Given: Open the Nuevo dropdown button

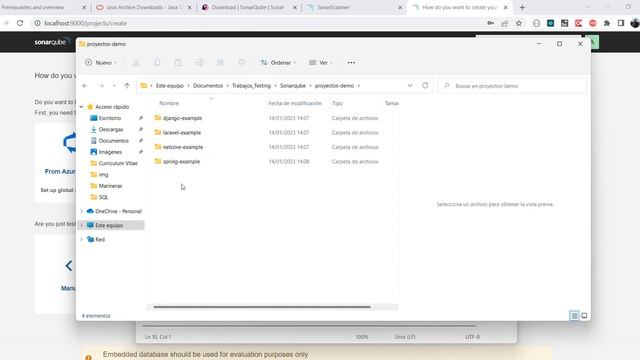Looking at the screenshot, I should coord(101,62).
